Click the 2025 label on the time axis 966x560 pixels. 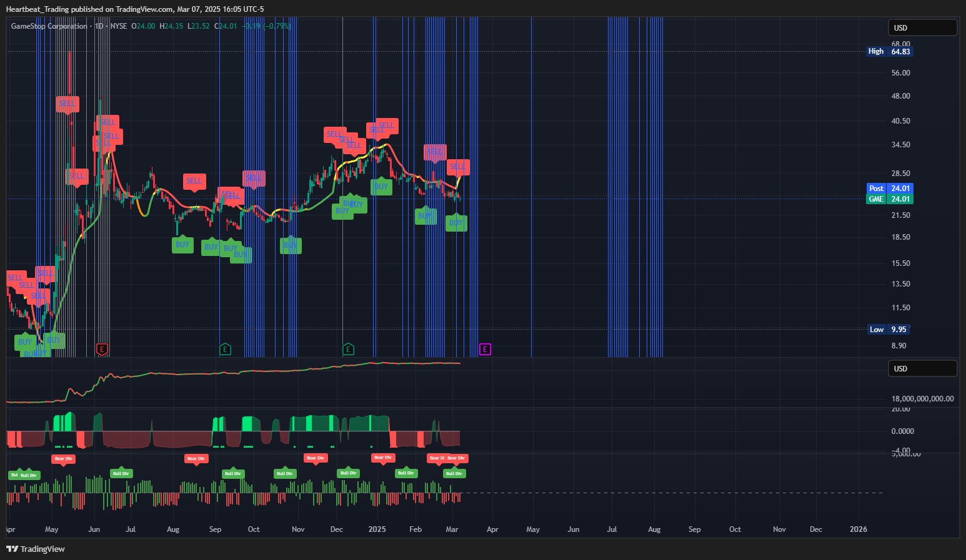point(377,529)
